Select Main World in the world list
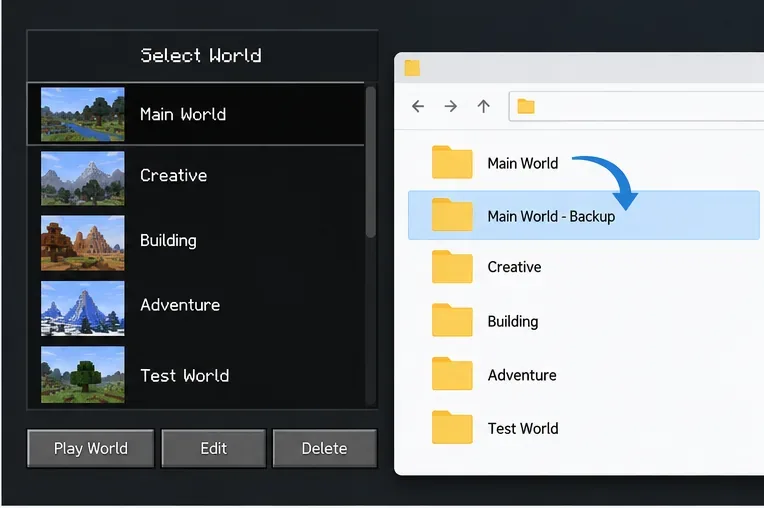Screen dimensions: 764x508 (195, 114)
